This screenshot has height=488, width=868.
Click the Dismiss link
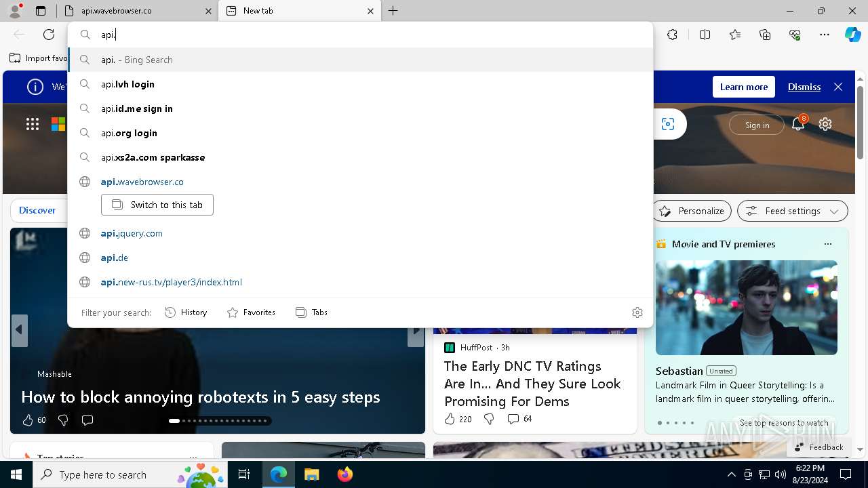coord(804,87)
